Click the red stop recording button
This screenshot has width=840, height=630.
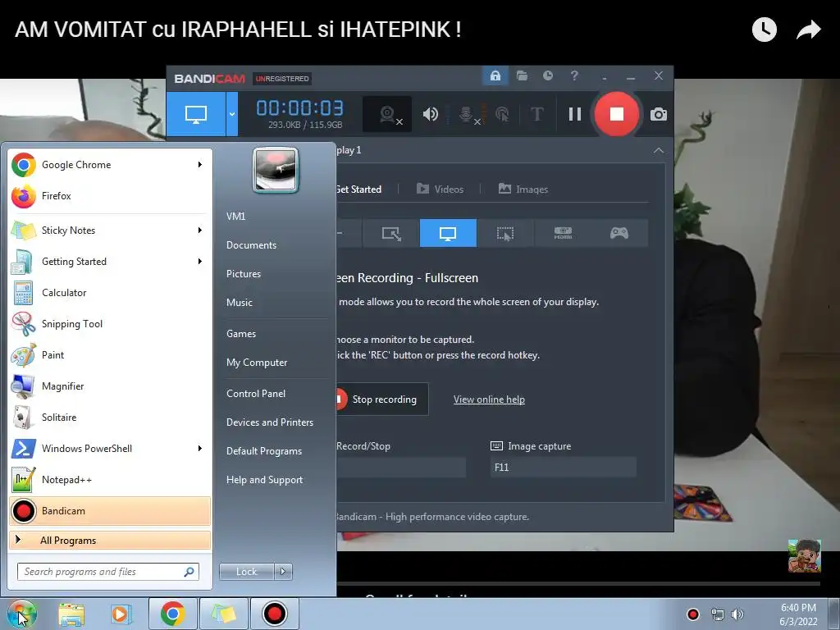pos(617,114)
